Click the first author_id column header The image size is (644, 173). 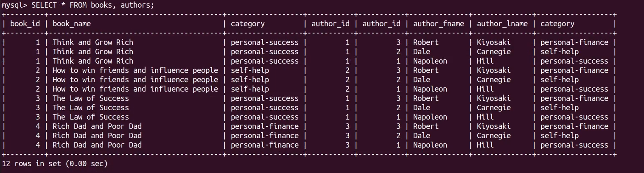pyautogui.click(x=330, y=24)
